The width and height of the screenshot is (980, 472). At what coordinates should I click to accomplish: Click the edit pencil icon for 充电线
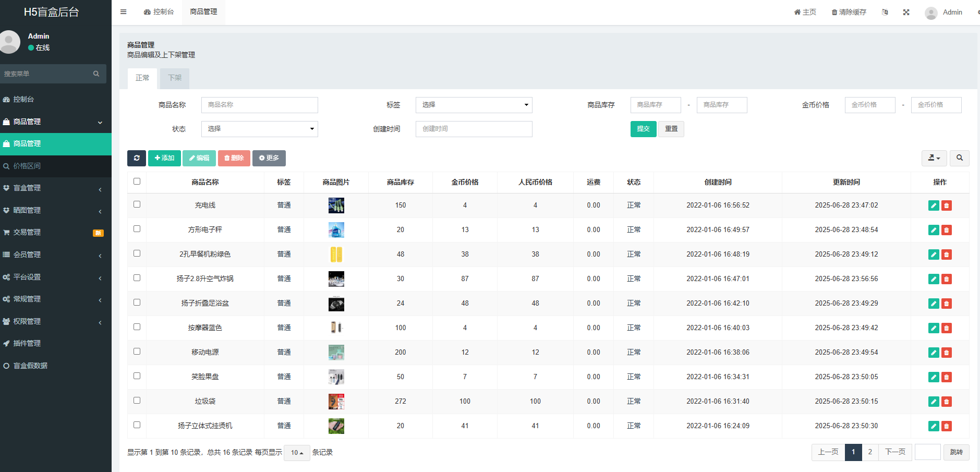933,205
